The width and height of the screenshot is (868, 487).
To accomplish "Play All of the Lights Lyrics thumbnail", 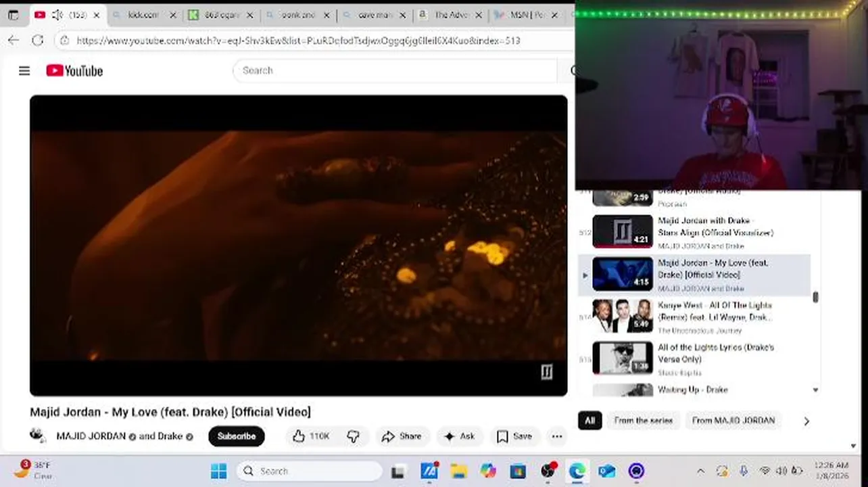I will pyautogui.click(x=623, y=358).
